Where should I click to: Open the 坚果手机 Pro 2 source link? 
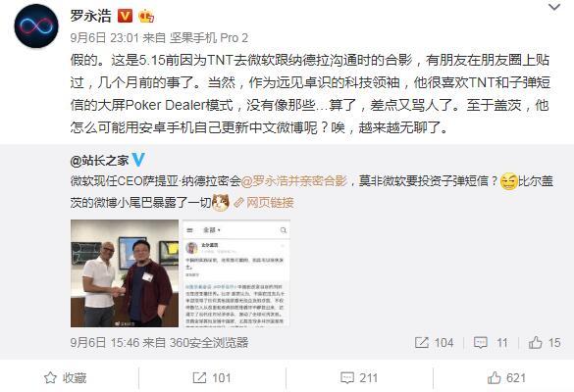tap(208, 37)
